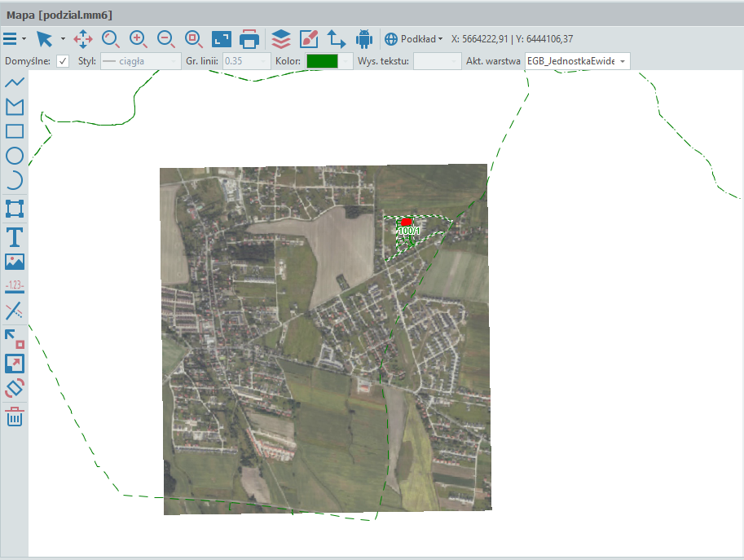Activate the text tool
Screen dimensions: 744x560
(15, 237)
